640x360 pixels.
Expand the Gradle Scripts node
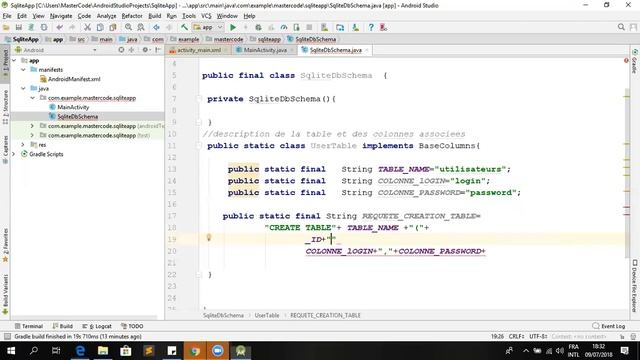point(14,154)
